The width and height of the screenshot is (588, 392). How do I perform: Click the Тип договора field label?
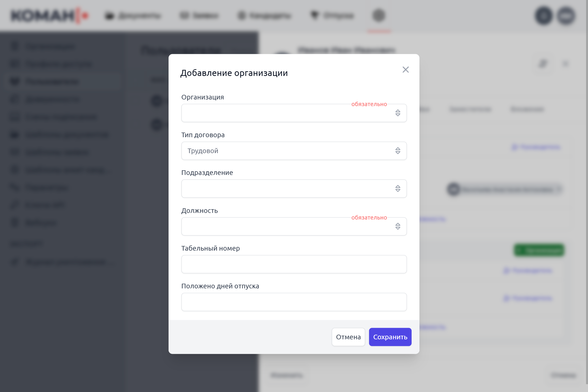203,135
